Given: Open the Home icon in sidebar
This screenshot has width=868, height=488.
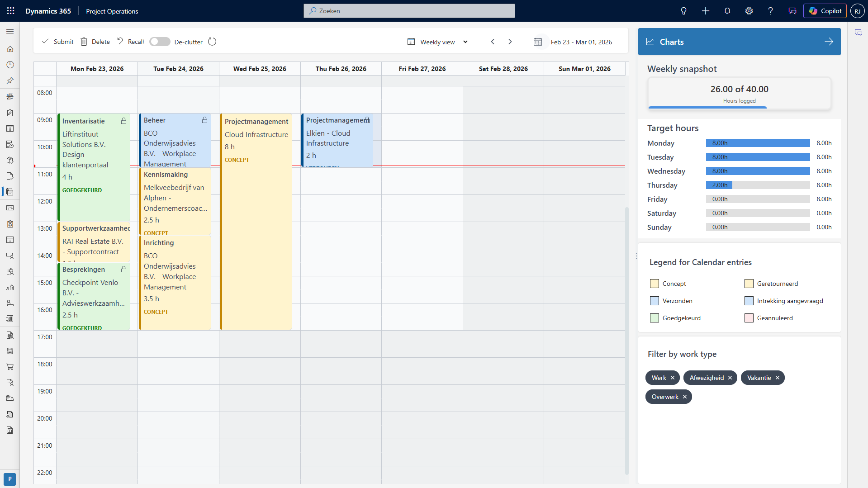Looking at the screenshot, I should click(10, 49).
